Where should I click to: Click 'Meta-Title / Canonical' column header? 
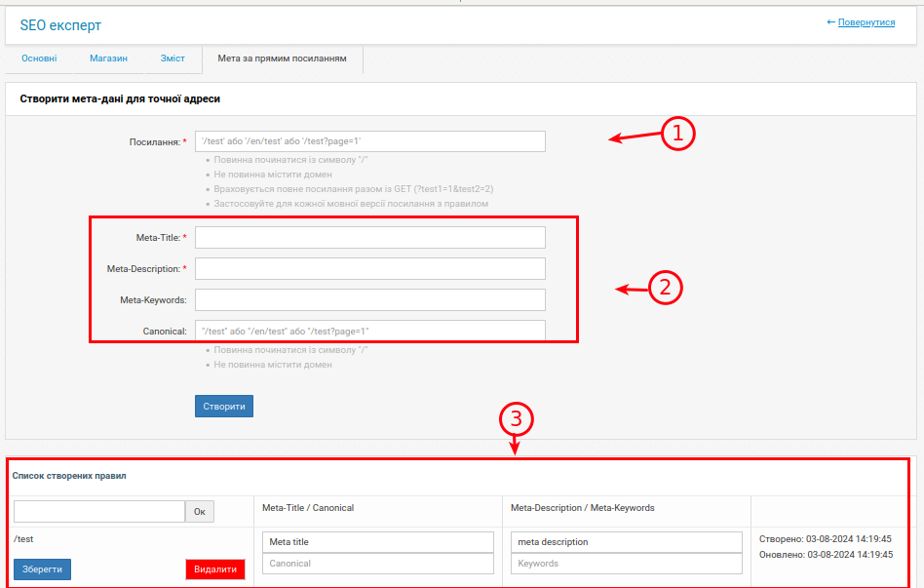[308, 508]
